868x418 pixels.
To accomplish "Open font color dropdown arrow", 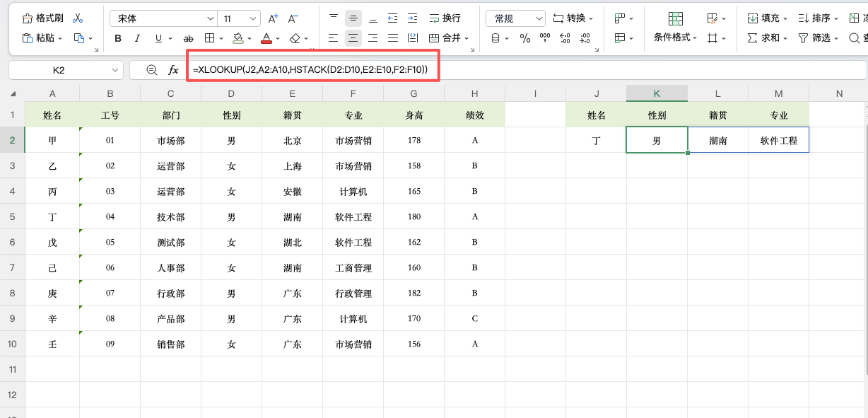I will click(x=278, y=38).
